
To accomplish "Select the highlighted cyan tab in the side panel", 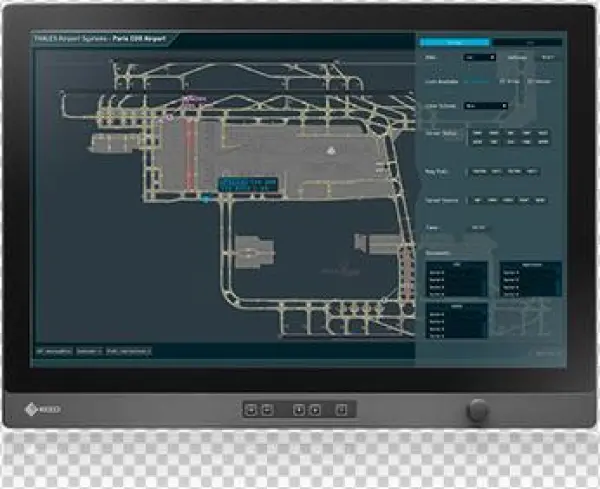I will click(454, 42).
